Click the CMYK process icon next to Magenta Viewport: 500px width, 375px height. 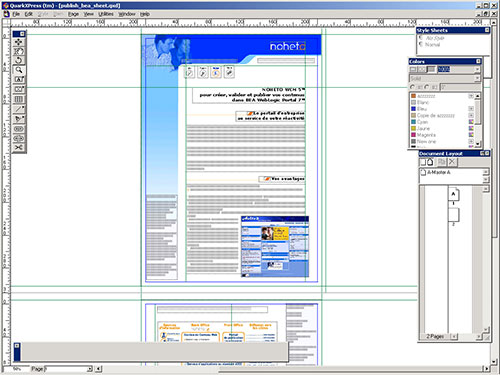tap(471, 135)
